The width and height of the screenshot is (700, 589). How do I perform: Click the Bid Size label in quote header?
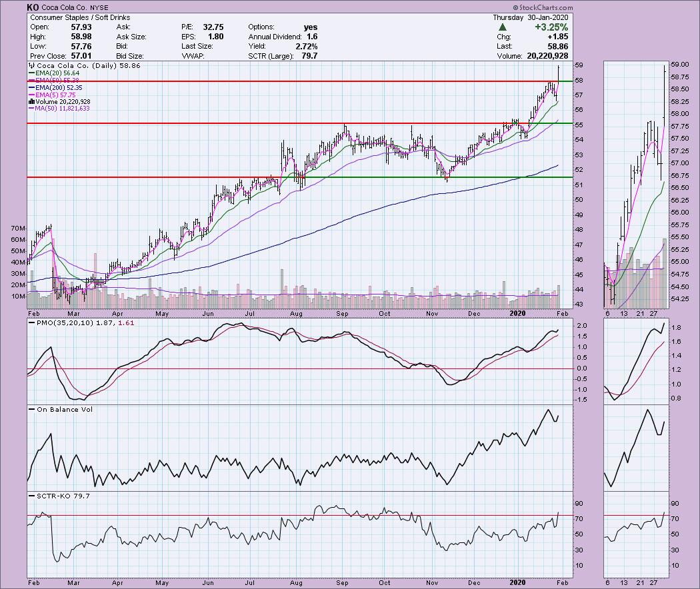(x=130, y=56)
